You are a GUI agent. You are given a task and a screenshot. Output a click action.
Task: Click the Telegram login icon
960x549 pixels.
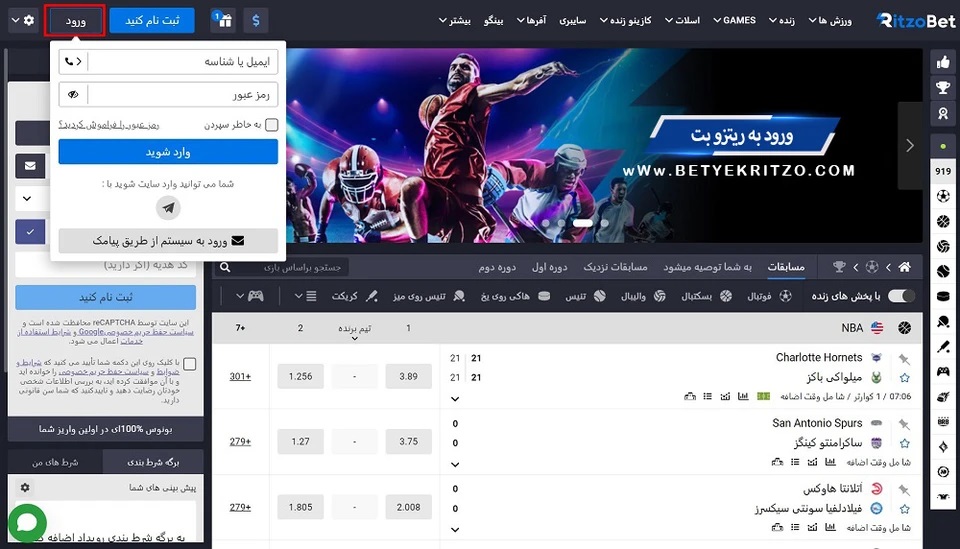[x=168, y=208]
